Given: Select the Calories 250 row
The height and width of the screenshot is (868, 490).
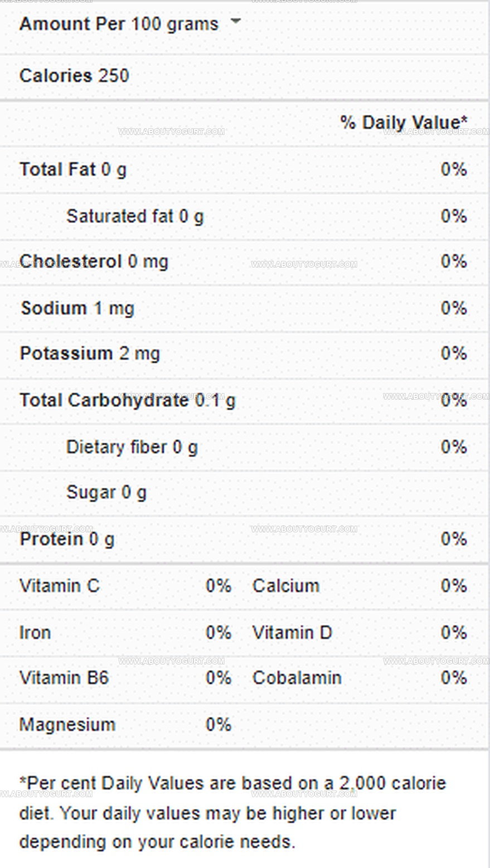Looking at the screenshot, I should click(244, 76).
